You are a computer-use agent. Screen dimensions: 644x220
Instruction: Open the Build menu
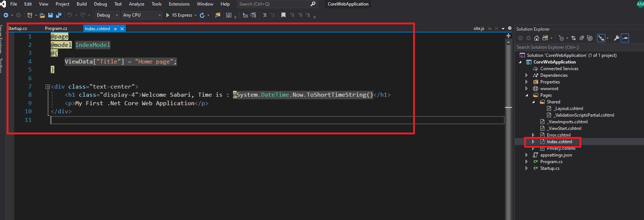[x=82, y=4]
